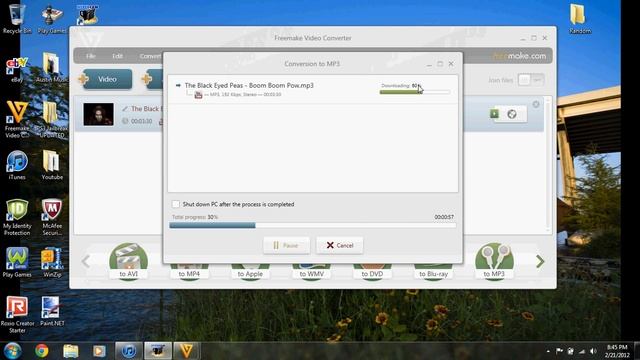Open Play Games shortcut beside WinZip
Viewport: 640px width, 360px height.
coord(17,262)
